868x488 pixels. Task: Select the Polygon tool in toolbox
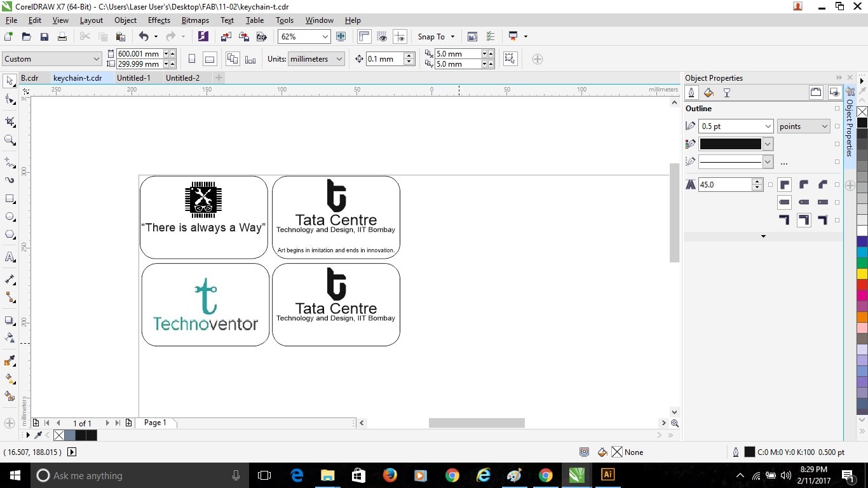click(10, 234)
